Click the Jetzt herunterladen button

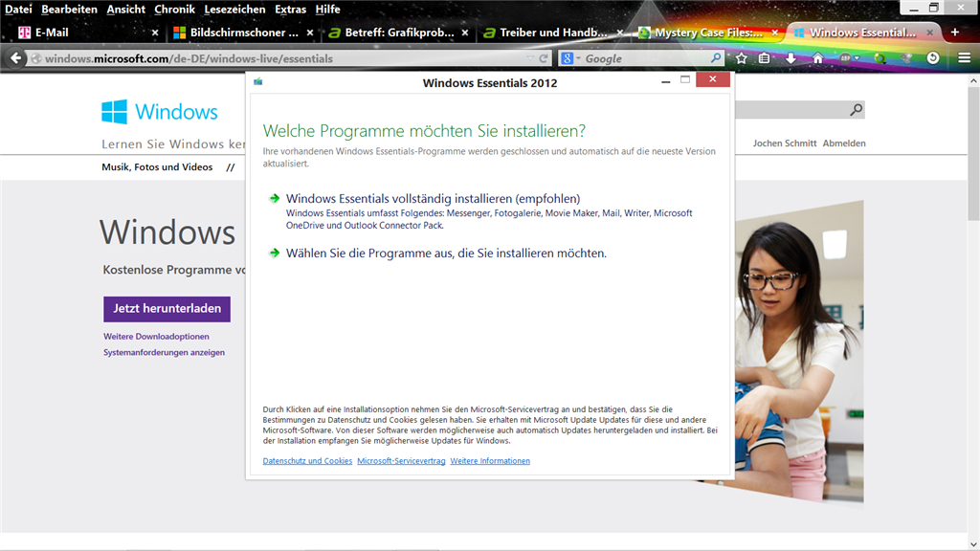tap(167, 309)
